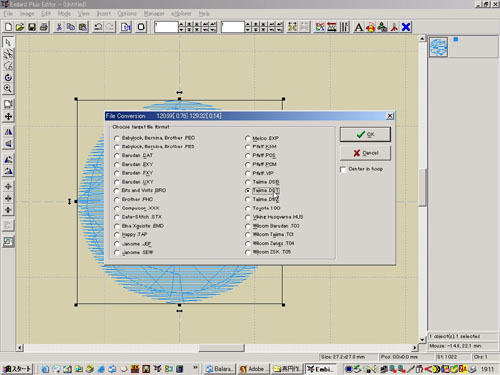Pick the Pfaff .VIP format option
Screen dimensions: 500x375
coord(248,173)
